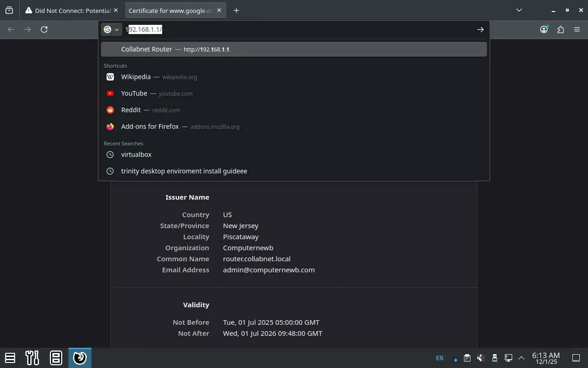
Task: Open the network connections tray icon
Action: (508, 358)
